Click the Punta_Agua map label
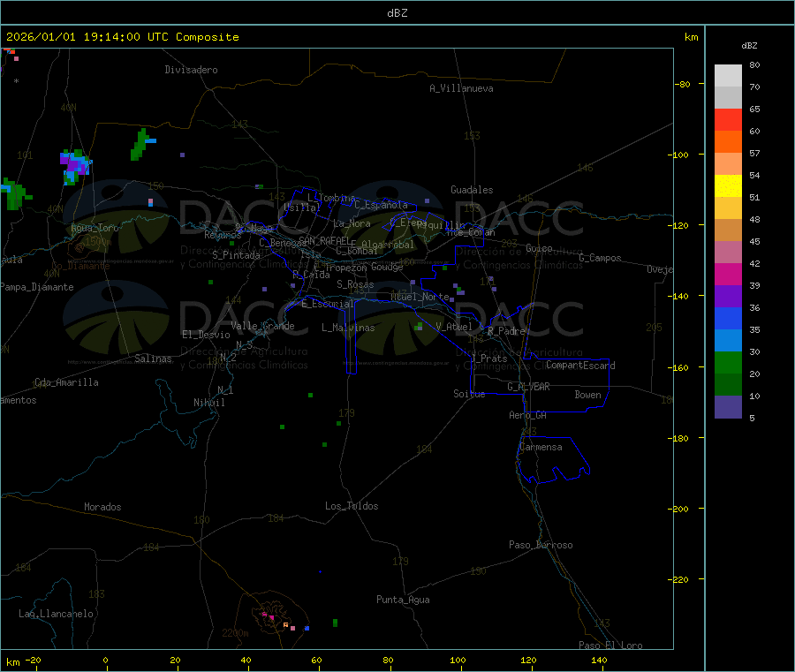 403,600
